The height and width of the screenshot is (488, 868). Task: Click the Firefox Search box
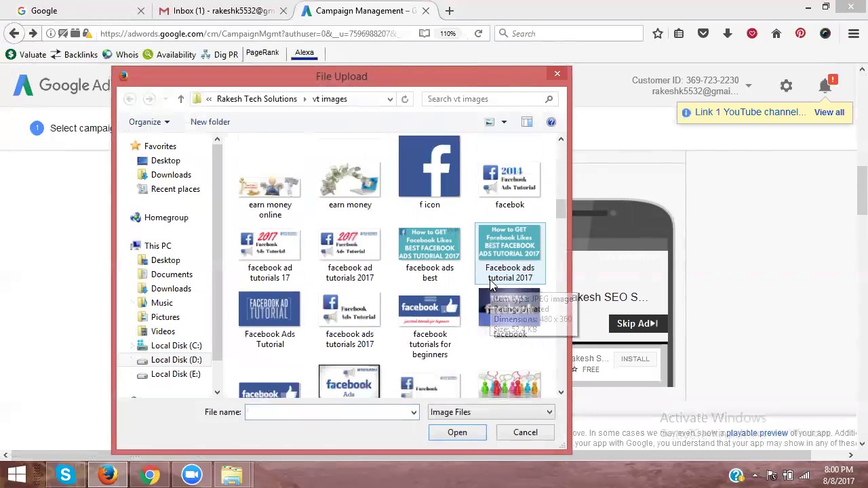[x=568, y=33]
